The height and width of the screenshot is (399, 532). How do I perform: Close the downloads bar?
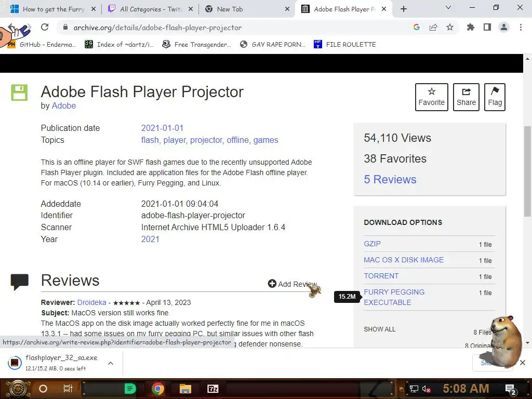pyautogui.click(x=523, y=363)
